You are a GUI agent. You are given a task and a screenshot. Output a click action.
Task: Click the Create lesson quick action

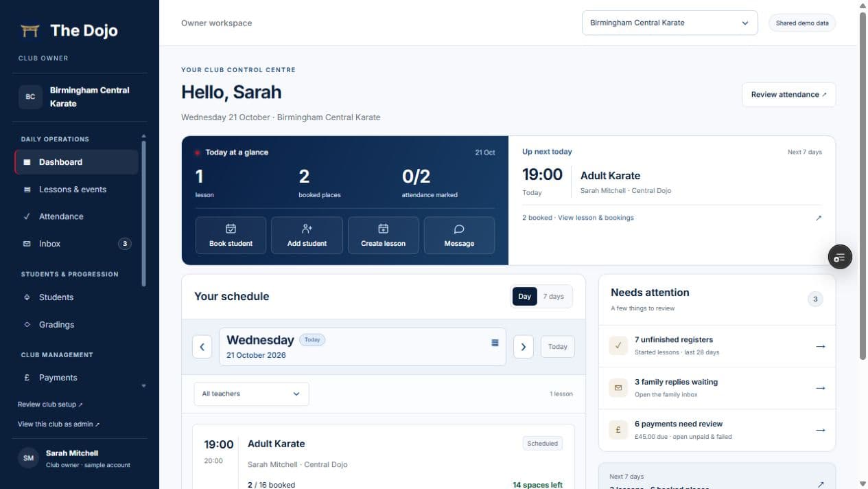click(383, 236)
